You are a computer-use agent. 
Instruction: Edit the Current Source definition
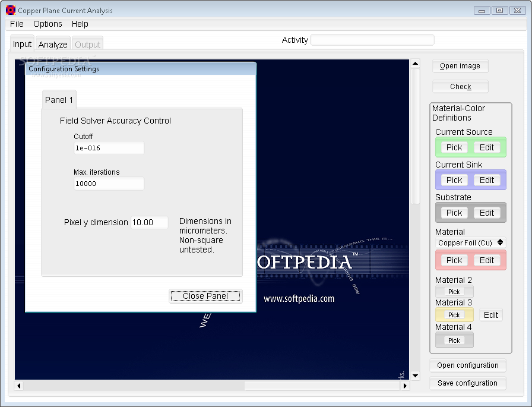(486, 147)
